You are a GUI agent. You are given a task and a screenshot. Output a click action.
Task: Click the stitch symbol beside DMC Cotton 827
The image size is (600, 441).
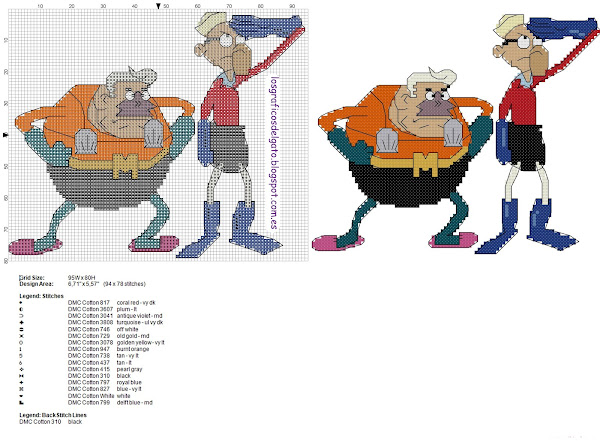click(21, 389)
